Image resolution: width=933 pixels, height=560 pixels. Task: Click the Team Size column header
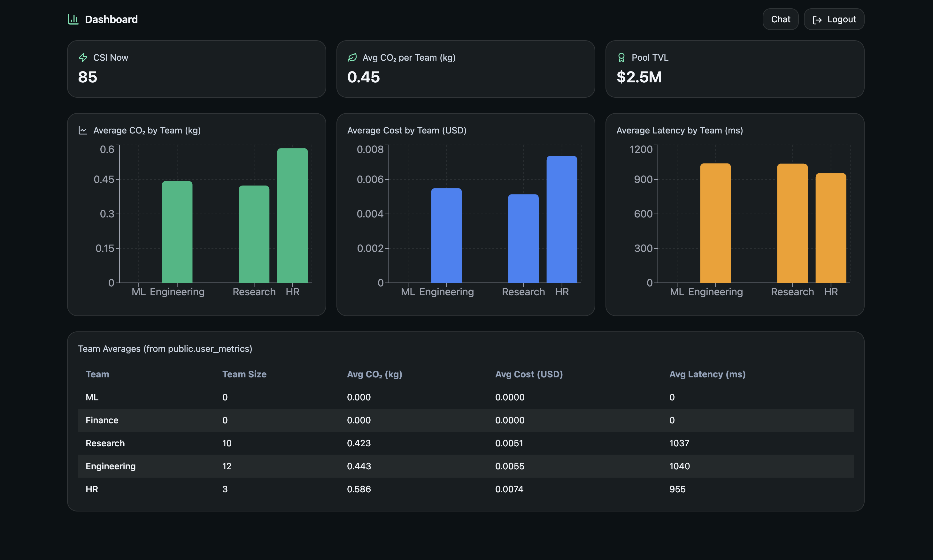point(244,374)
